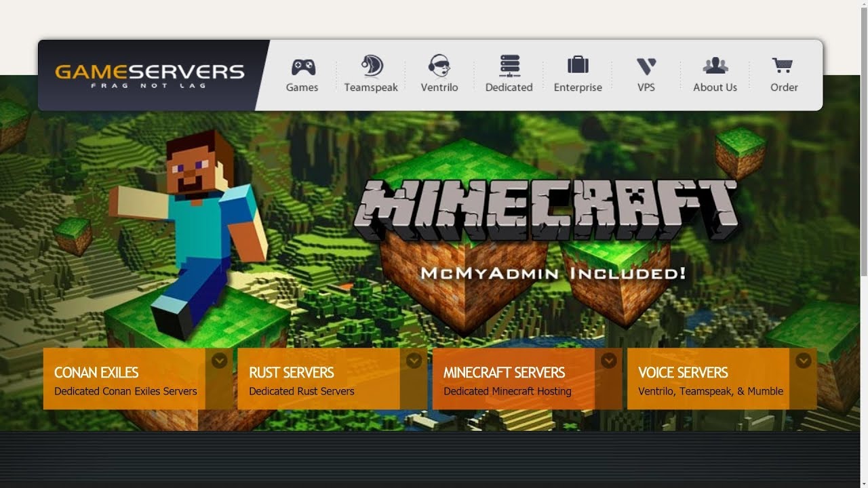Screen dimensions: 868x488
Task: Click the VPS logo icon
Action: (646, 66)
